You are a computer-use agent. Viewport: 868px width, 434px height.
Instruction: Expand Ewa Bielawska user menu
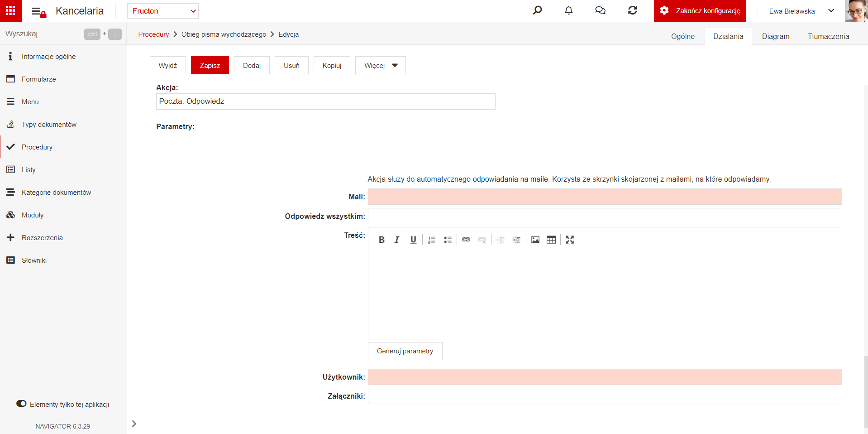pyautogui.click(x=801, y=11)
